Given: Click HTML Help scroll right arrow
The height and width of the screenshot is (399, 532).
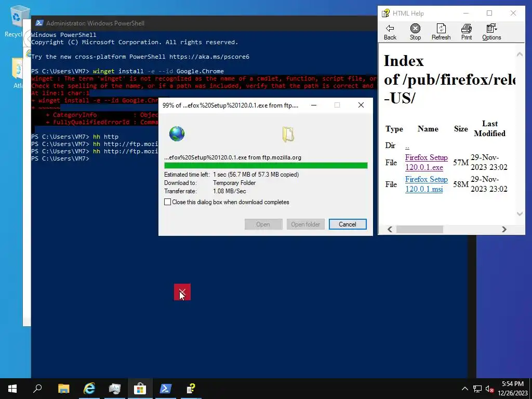Looking at the screenshot, I should 504,229.
